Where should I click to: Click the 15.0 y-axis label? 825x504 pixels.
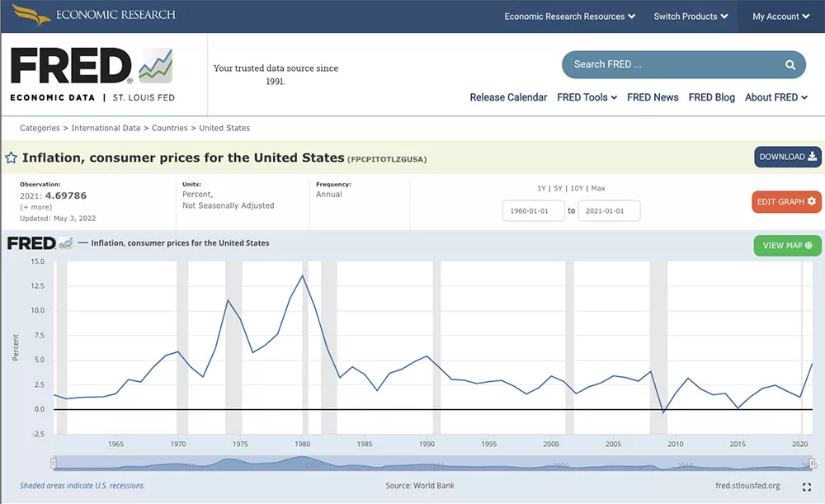38,261
